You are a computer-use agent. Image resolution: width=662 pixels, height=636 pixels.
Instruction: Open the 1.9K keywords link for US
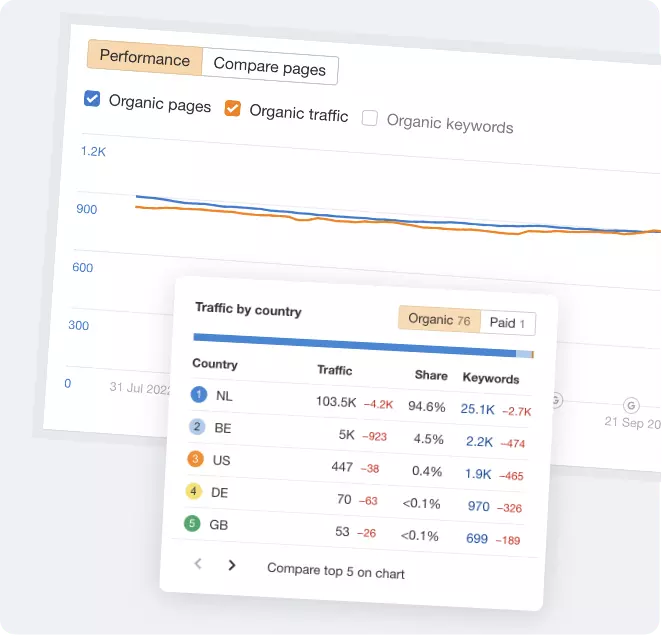click(478, 474)
